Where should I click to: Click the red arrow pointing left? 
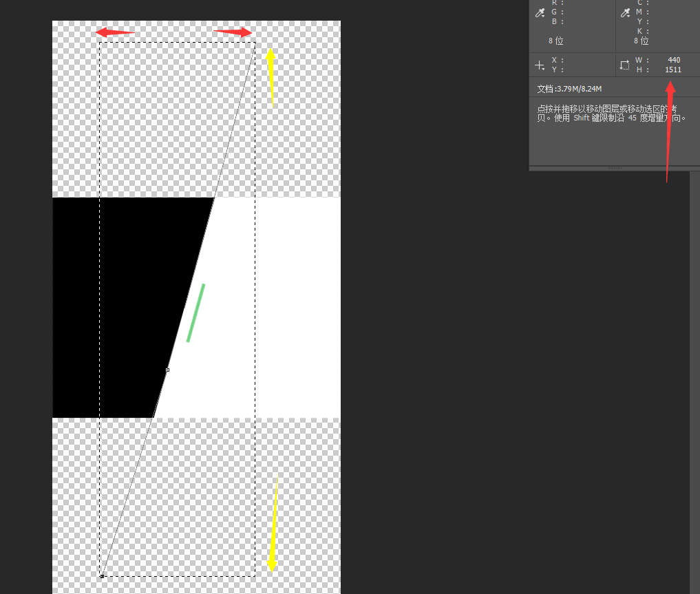(114, 32)
